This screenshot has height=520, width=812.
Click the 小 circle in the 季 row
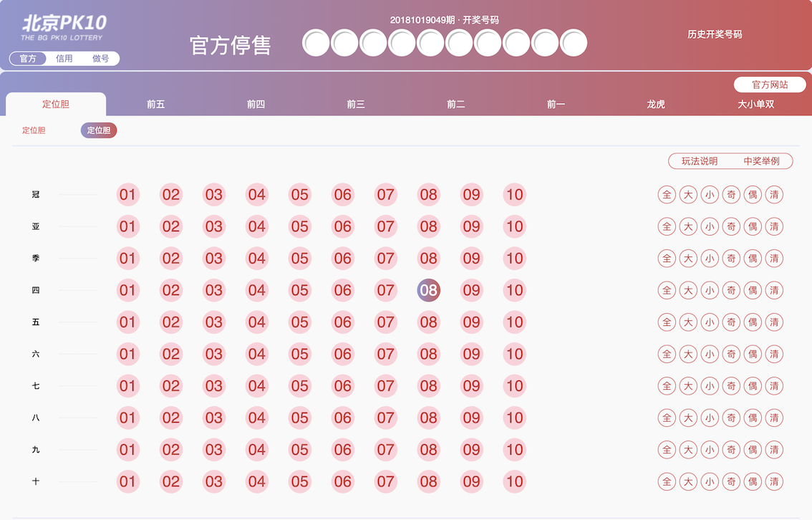[x=710, y=259]
